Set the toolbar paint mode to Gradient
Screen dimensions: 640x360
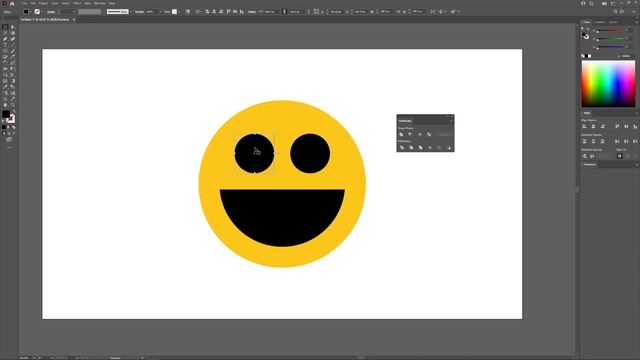click(9, 127)
